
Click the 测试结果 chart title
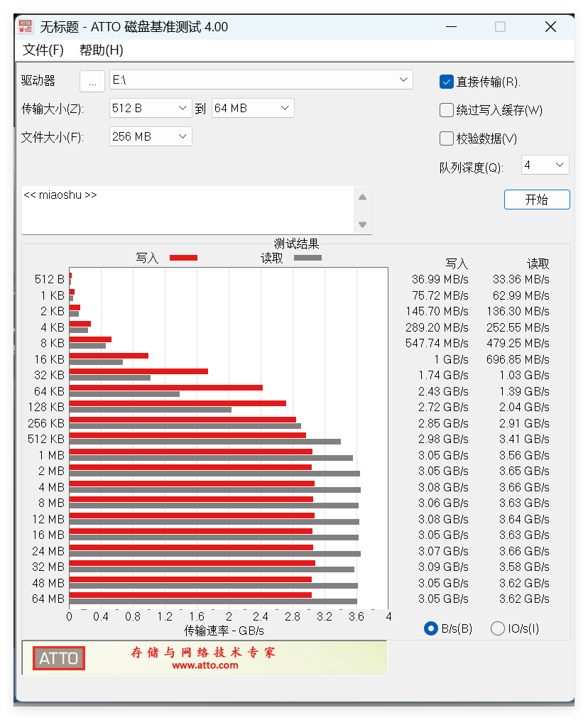tap(296, 244)
